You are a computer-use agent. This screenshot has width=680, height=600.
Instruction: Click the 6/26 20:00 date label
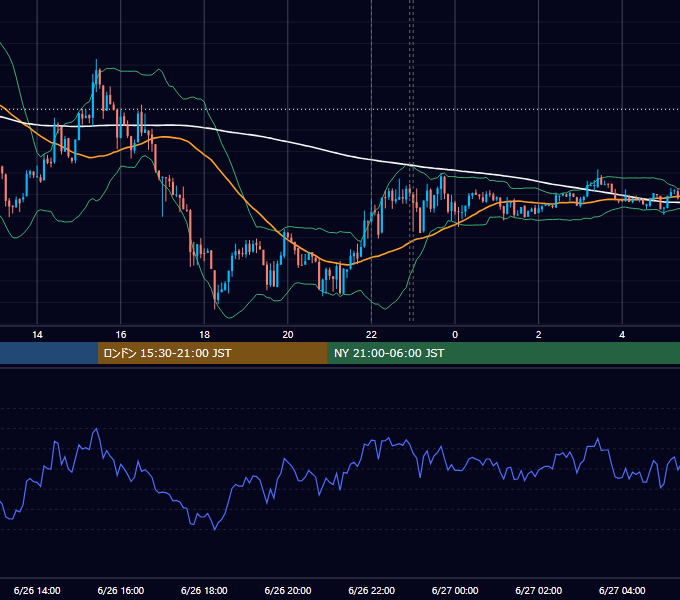[288, 590]
